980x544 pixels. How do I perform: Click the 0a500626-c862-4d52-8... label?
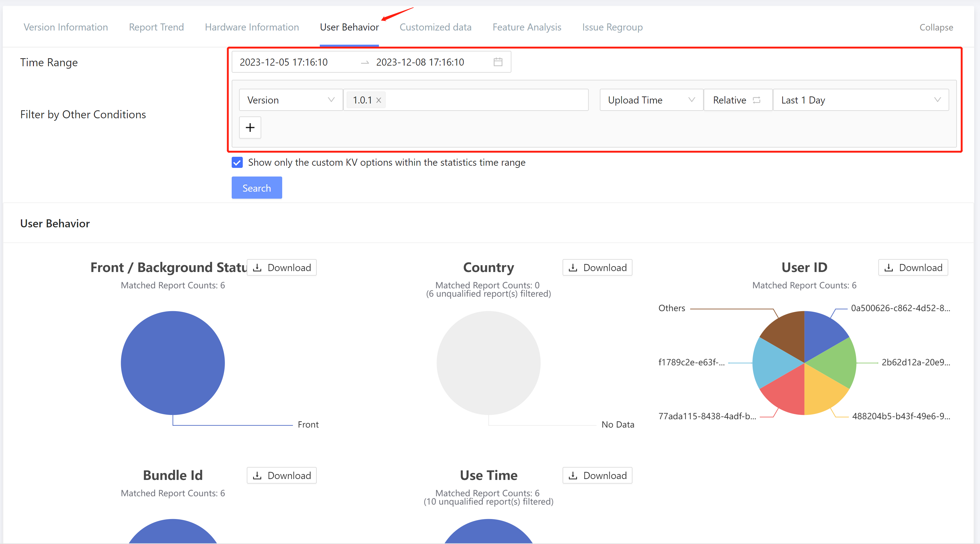[x=901, y=308]
